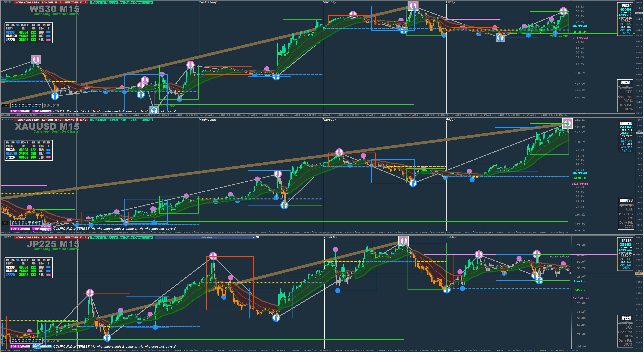
Task: Open the XAUUSD,M15 chart dropdown triangle
Action: coord(2,119)
